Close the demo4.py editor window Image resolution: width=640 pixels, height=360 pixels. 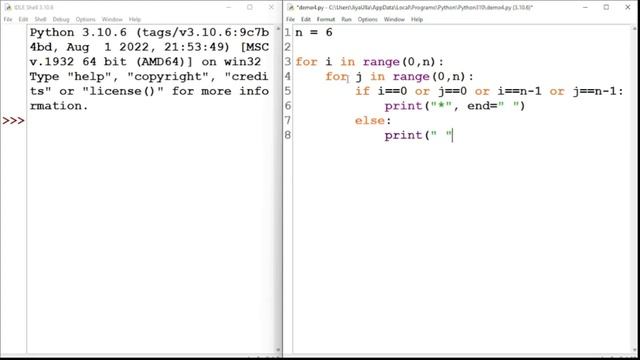628,7
